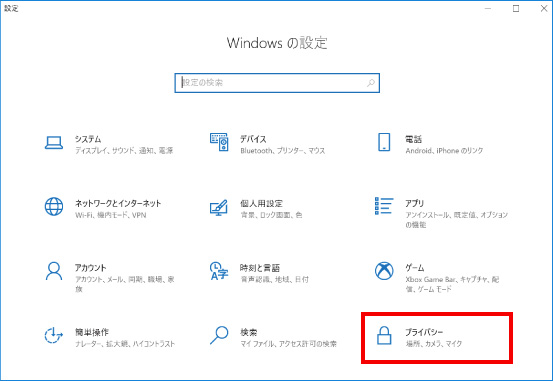Select the 簡単操作 category title

[92, 332]
